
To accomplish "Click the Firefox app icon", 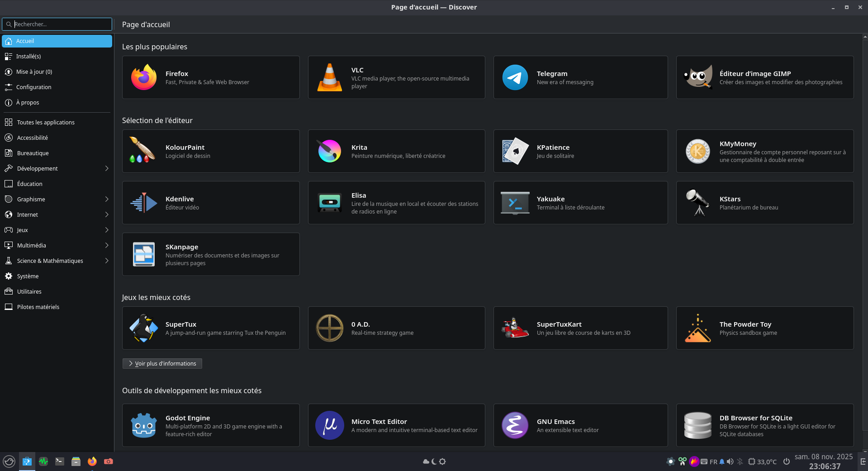I will [144, 77].
